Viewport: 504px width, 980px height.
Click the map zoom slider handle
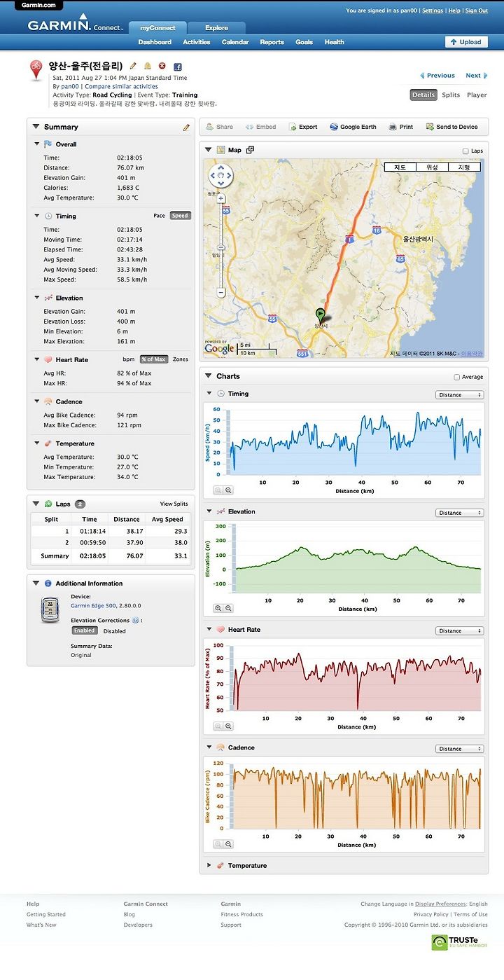pos(220,247)
